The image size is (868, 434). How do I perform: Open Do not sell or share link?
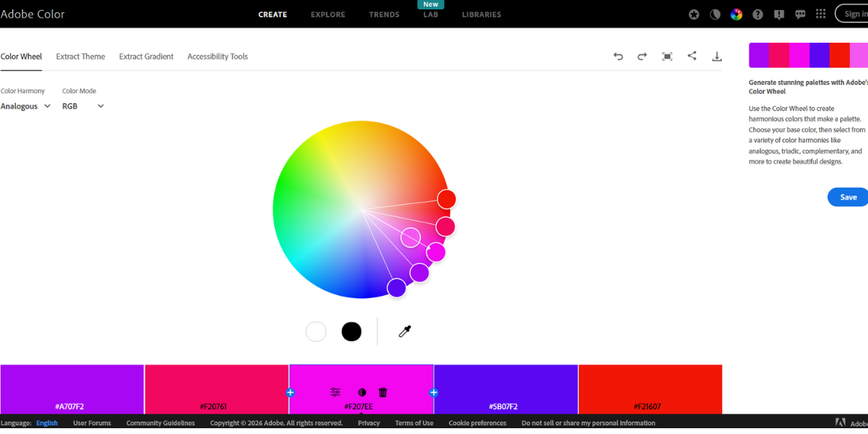(x=588, y=423)
